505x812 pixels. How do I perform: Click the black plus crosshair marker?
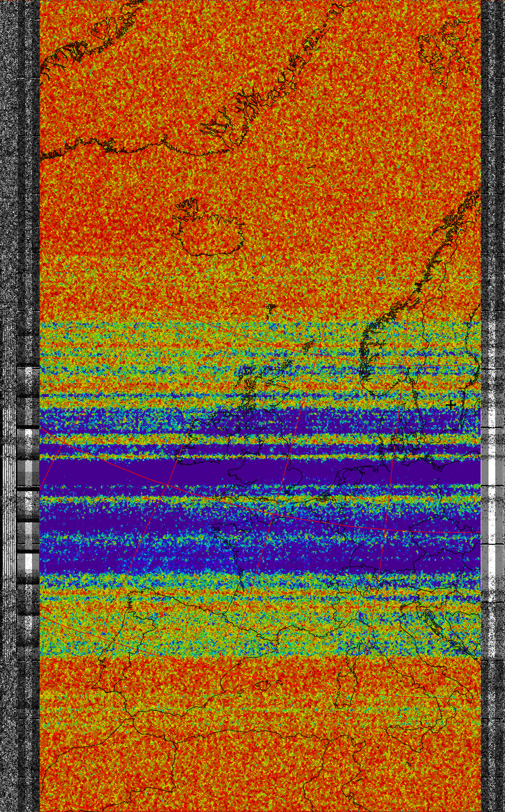[x=451, y=405]
